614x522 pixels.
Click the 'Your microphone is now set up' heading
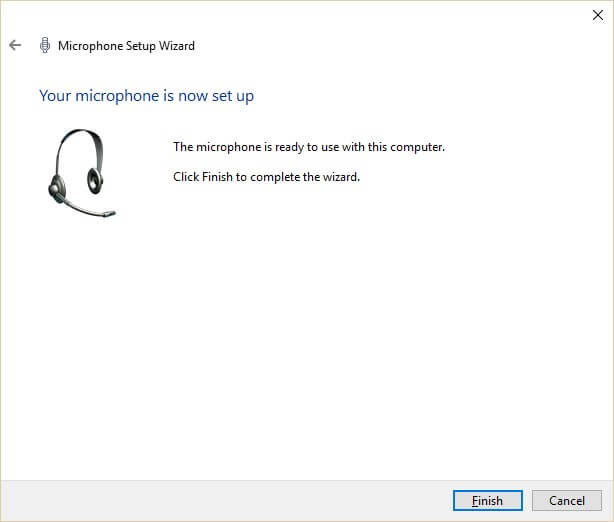[x=146, y=96]
